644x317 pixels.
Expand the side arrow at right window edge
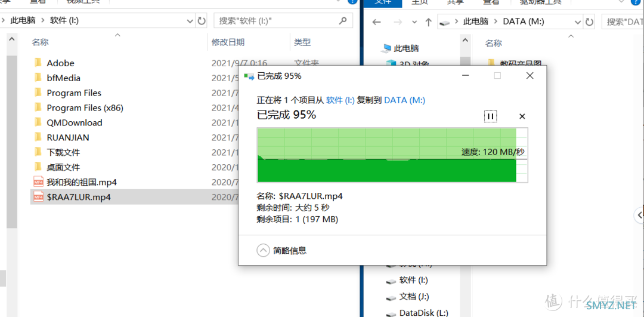tap(639, 214)
